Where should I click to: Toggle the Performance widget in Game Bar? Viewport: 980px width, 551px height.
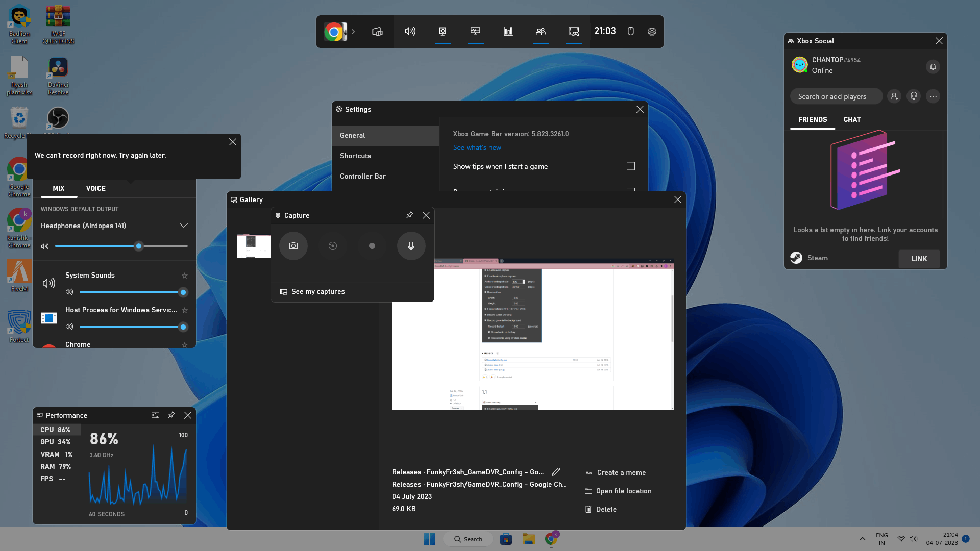tap(475, 32)
